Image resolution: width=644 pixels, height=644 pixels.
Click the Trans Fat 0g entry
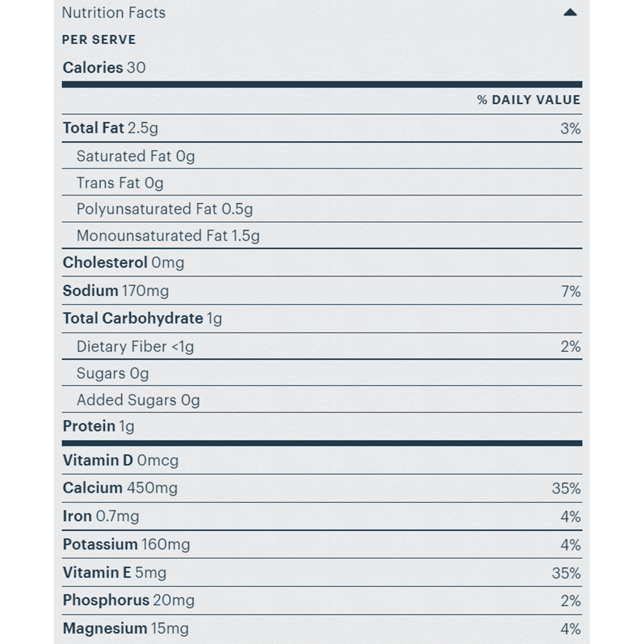[x=120, y=183]
